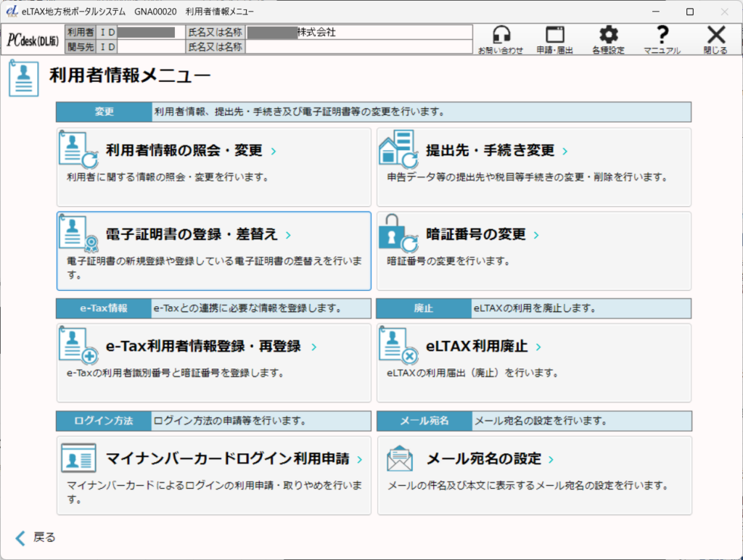Click the メール宛名 section header label
The image size is (743, 560).
424,421
